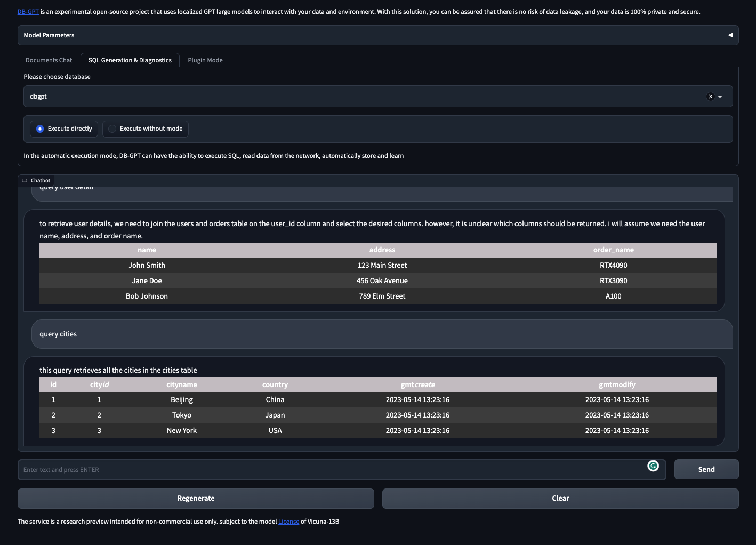This screenshot has width=756, height=545.
Task: Click the order_name column header
Action: tap(613, 250)
